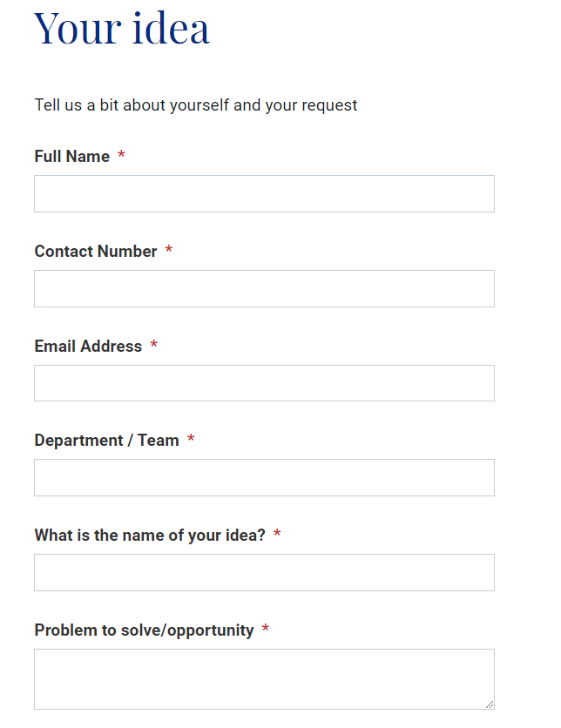Click the red asterisk next to Contact Number

[169, 251]
